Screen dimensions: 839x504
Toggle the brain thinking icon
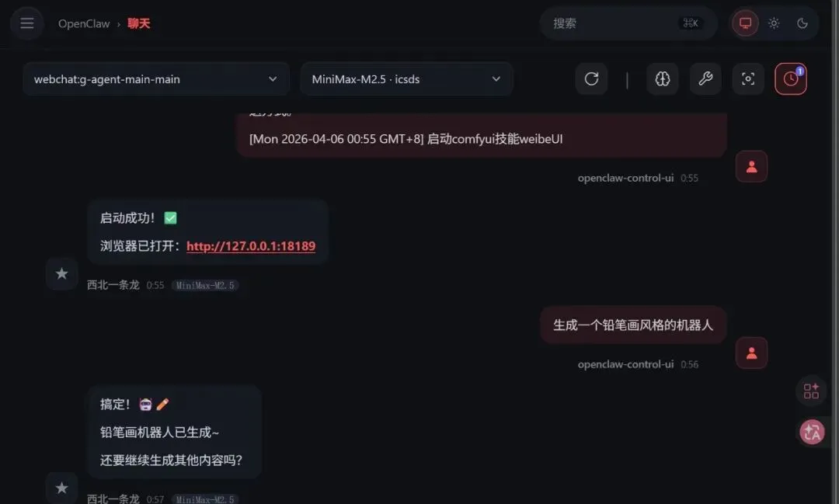(x=663, y=79)
